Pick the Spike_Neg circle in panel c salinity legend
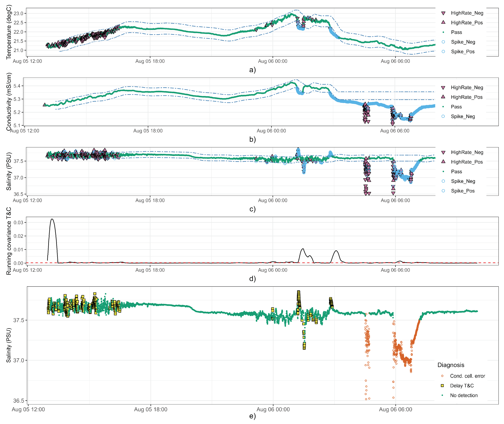The width and height of the screenshot is (504, 424). click(x=443, y=181)
